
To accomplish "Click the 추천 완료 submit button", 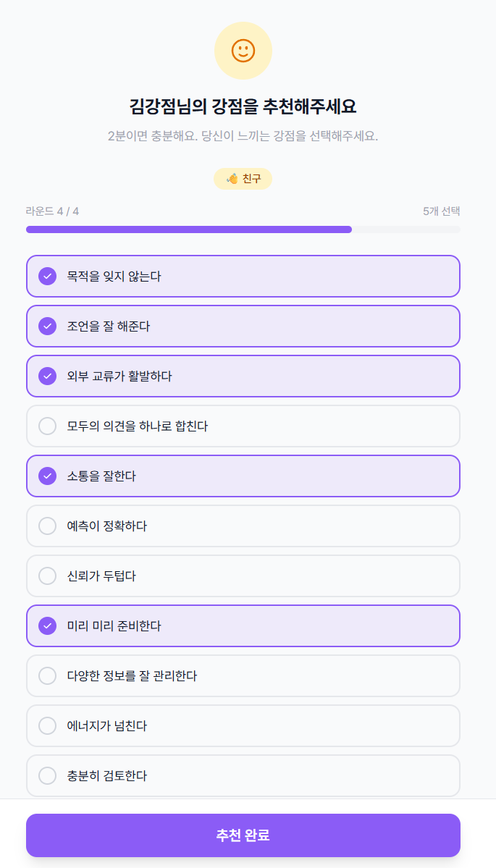I will (243, 835).
